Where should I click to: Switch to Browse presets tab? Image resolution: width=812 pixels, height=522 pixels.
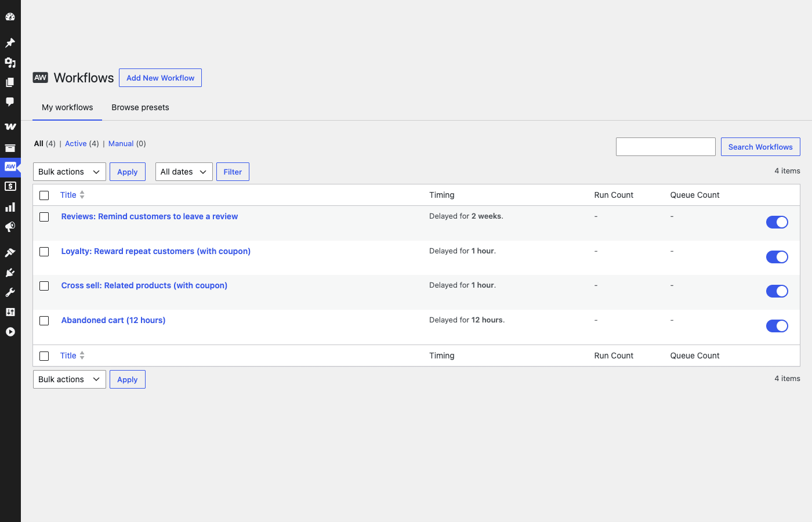(x=140, y=107)
